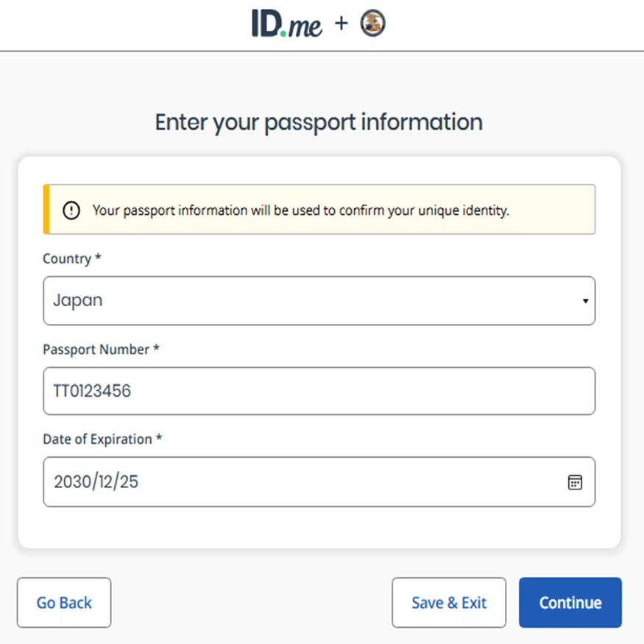Click the passport information notice text

pos(300,210)
